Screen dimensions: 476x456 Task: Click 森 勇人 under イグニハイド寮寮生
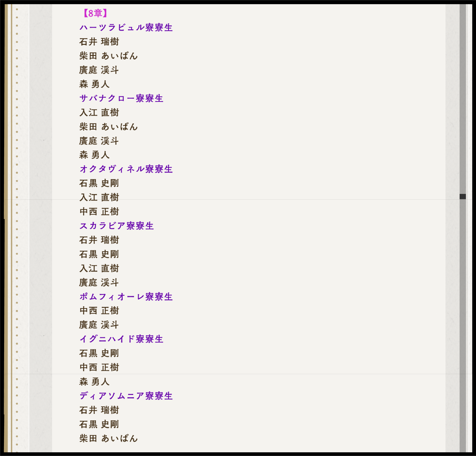94,382
